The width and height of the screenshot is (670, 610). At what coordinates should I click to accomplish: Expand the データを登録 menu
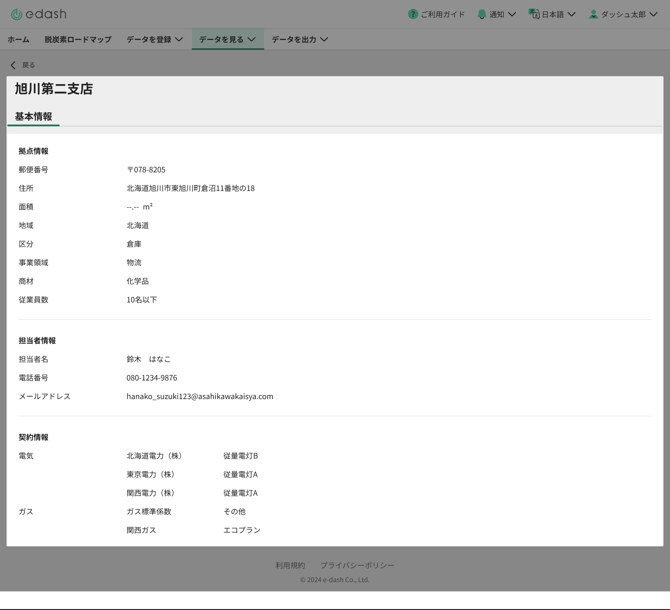[x=154, y=39]
